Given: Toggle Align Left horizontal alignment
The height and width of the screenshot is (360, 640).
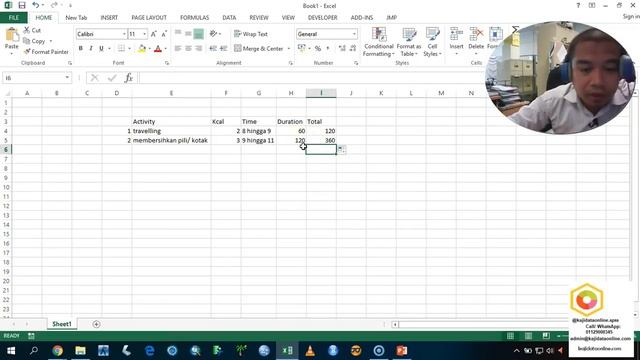Looking at the screenshot, I should click(178, 49).
